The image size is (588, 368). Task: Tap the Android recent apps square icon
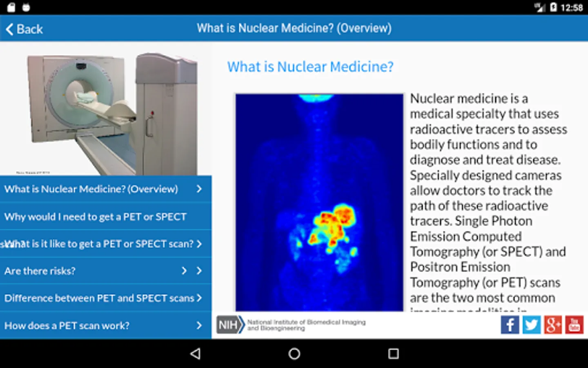point(393,354)
